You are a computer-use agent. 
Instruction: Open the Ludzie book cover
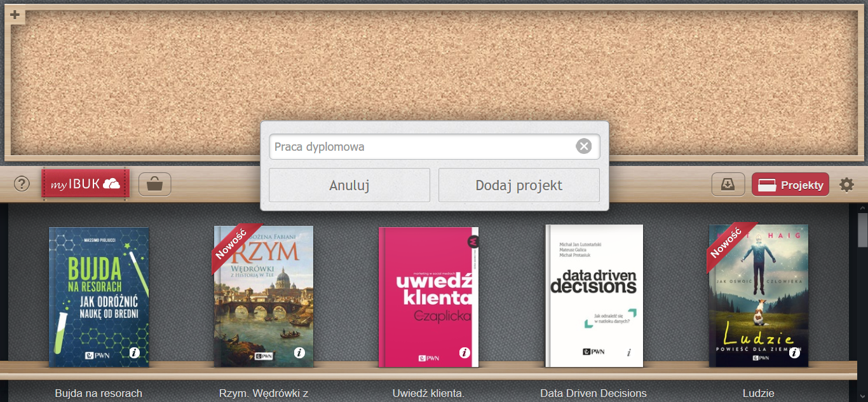point(759,296)
